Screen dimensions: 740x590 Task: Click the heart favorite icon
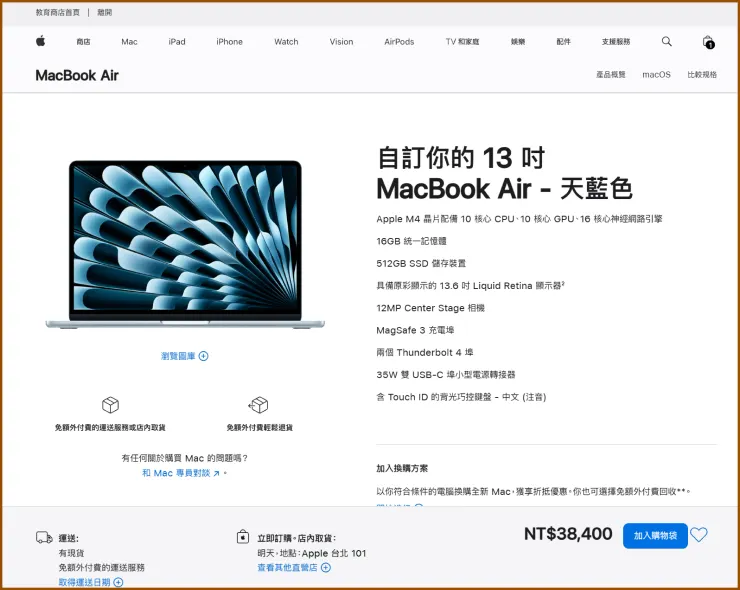click(x=699, y=535)
